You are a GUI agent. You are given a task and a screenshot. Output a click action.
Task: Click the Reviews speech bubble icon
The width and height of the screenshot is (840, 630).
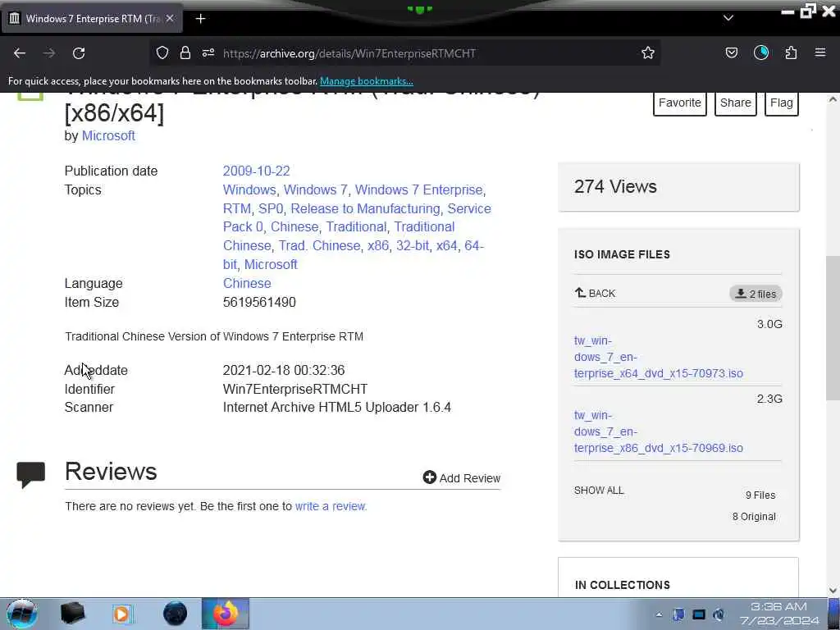point(31,475)
